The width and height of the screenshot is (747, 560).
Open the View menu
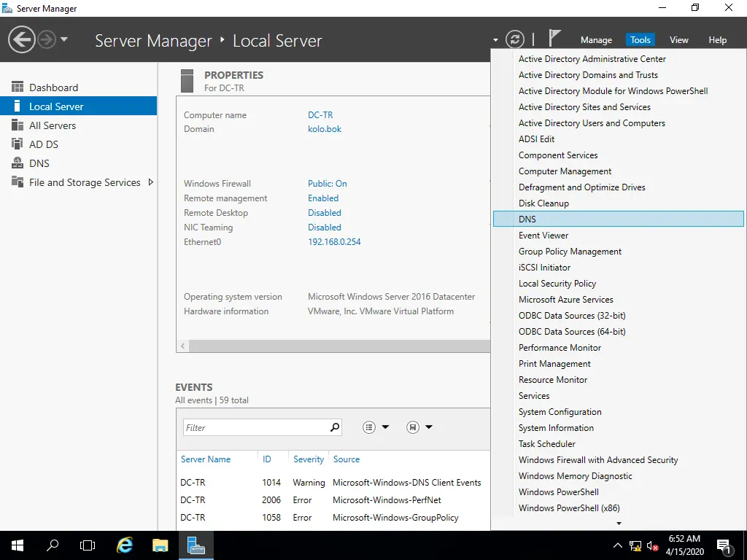[x=678, y=40]
